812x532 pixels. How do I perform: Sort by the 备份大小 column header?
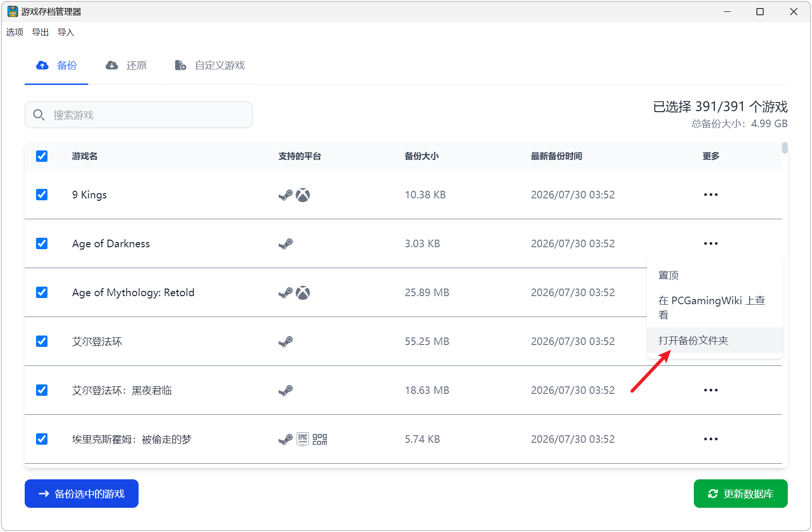422,156
